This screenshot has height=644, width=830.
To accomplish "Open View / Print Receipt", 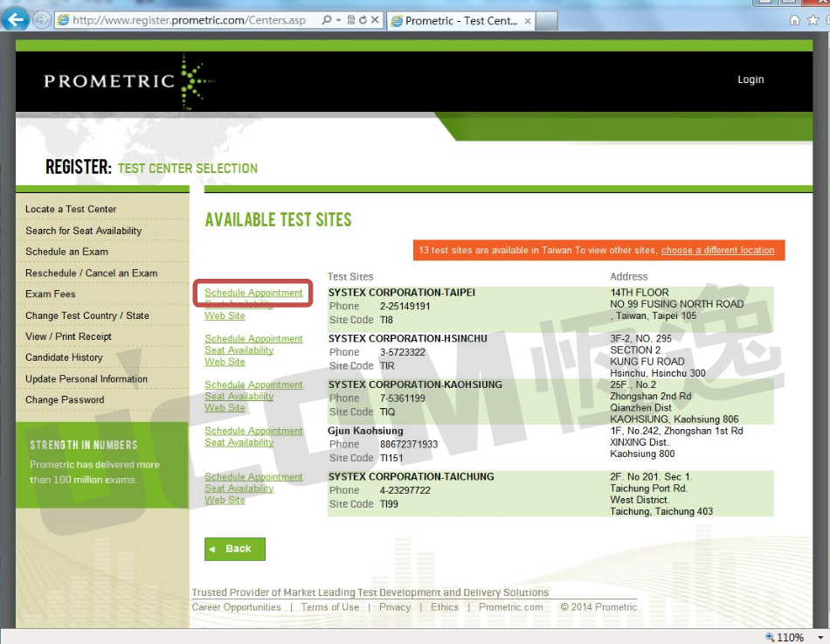I will (68, 336).
